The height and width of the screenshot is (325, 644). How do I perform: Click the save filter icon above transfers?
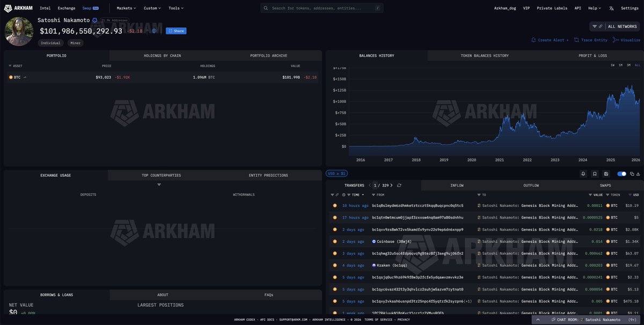[606, 174]
